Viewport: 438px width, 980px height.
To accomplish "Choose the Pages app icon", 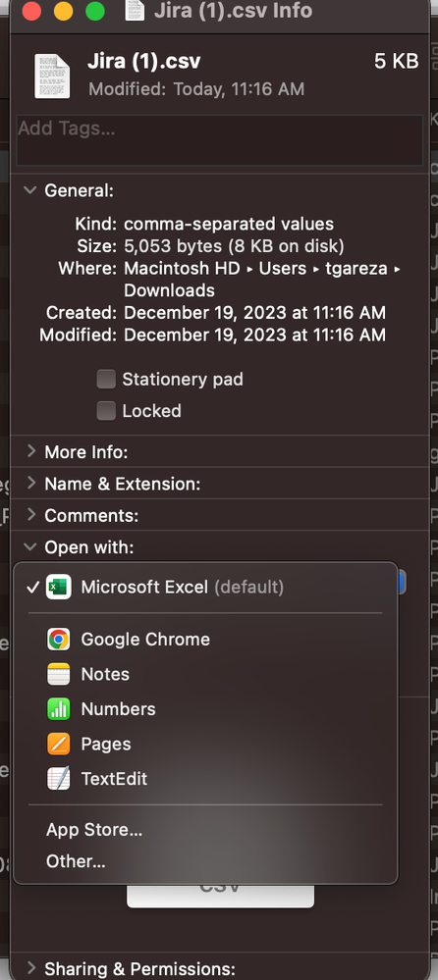I will click(x=59, y=744).
